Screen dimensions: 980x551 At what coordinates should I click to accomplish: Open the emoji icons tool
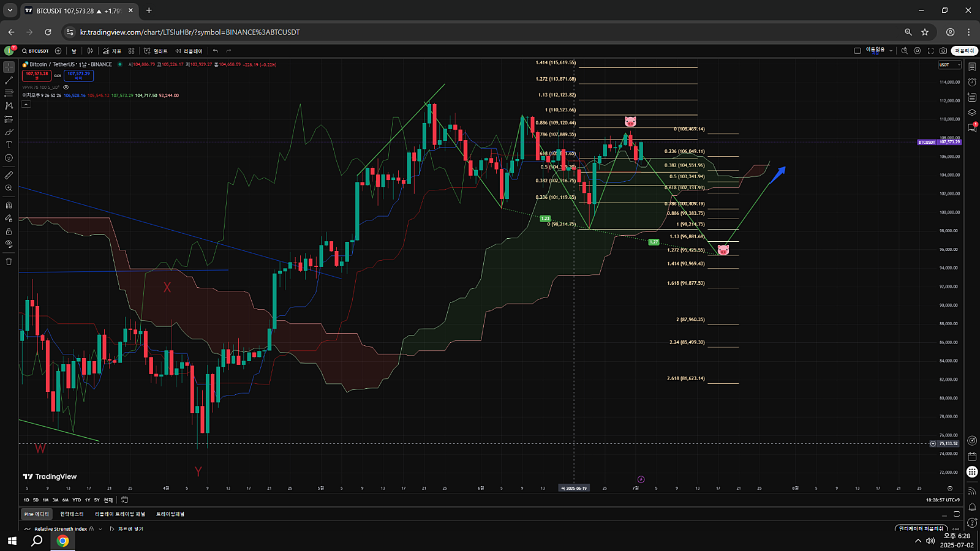9,158
